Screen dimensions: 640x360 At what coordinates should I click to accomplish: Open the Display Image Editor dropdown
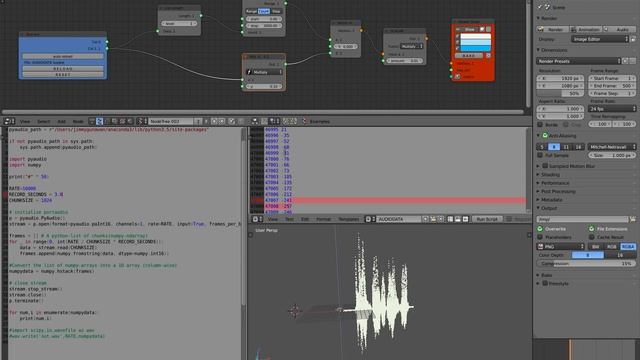click(x=600, y=39)
